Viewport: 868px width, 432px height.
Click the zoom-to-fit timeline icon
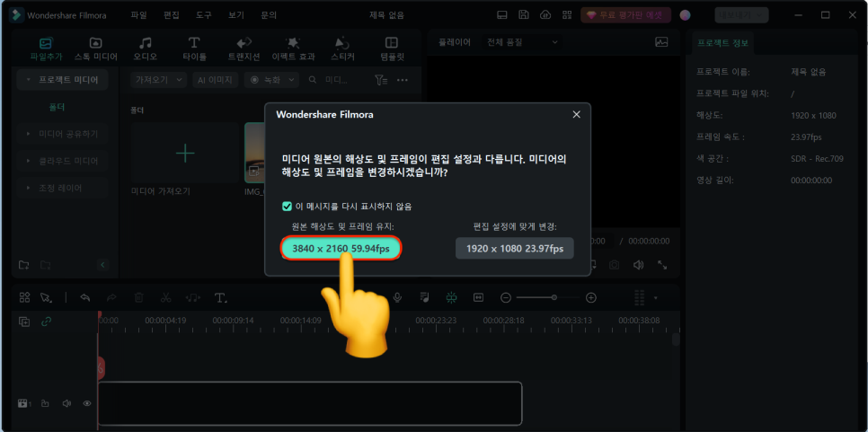[x=478, y=297]
